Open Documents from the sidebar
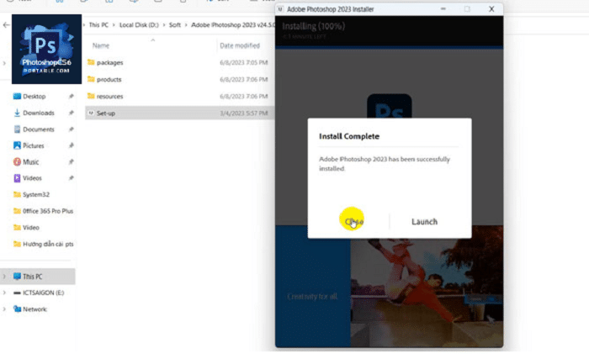Screen dimensions: 589x364 pos(38,129)
